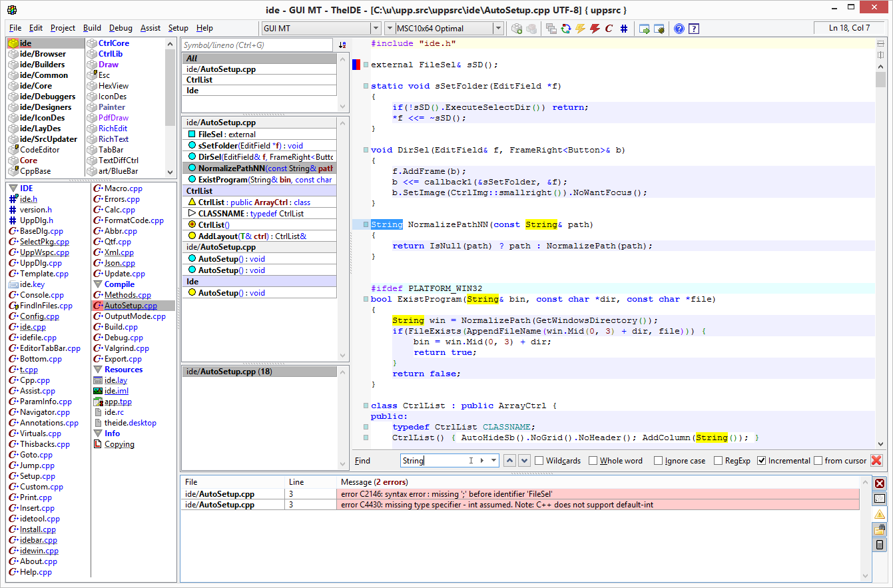Open the find-in-files results tab icon
This screenshot has height=588, width=893.
(880, 529)
